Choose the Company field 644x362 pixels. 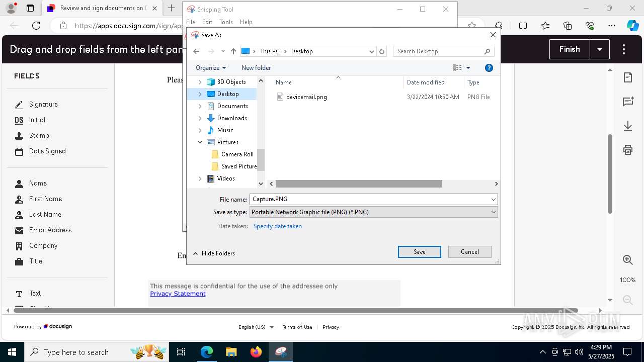click(36, 246)
